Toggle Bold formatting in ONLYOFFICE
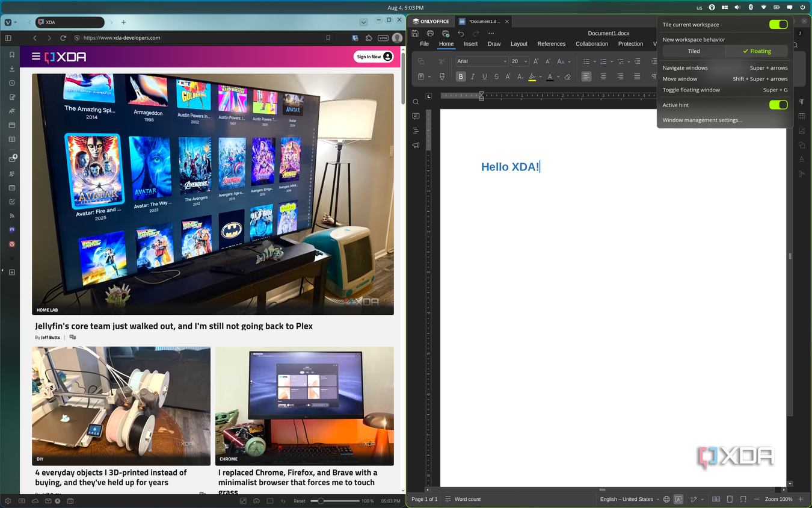The image size is (812, 508). click(461, 76)
